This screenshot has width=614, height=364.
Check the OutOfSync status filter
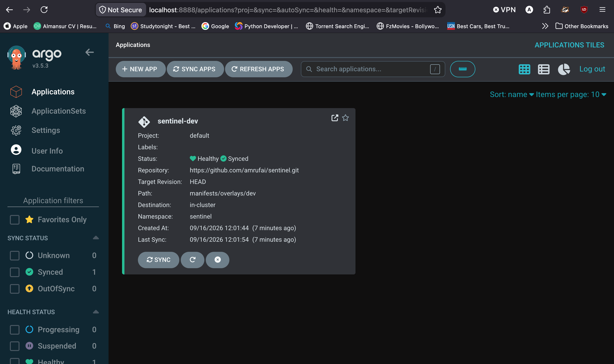click(15, 289)
